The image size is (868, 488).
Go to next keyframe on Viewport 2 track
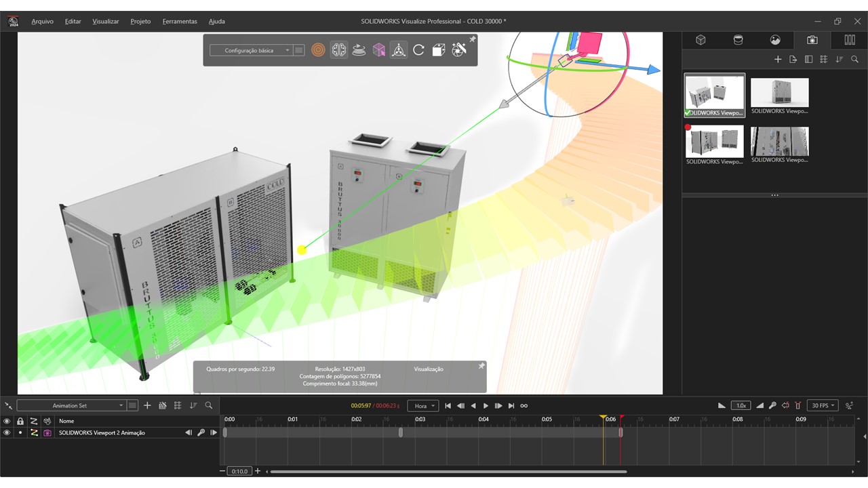coord(214,432)
